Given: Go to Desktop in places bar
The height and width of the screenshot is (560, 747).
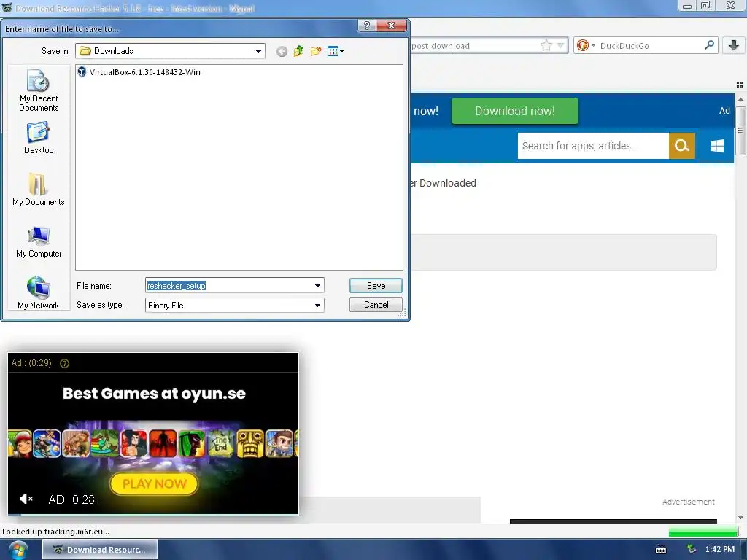Looking at the screenshot, I should coord(39,138).
